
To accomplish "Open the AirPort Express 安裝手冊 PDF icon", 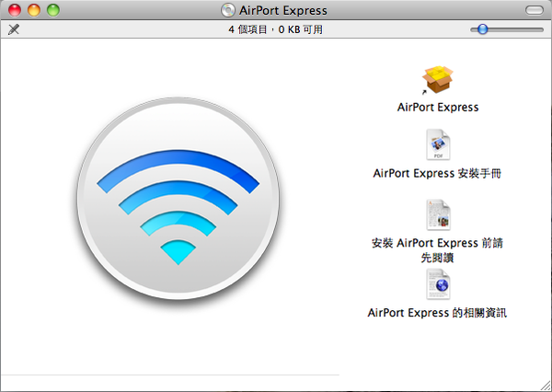I will coord(438,144).
